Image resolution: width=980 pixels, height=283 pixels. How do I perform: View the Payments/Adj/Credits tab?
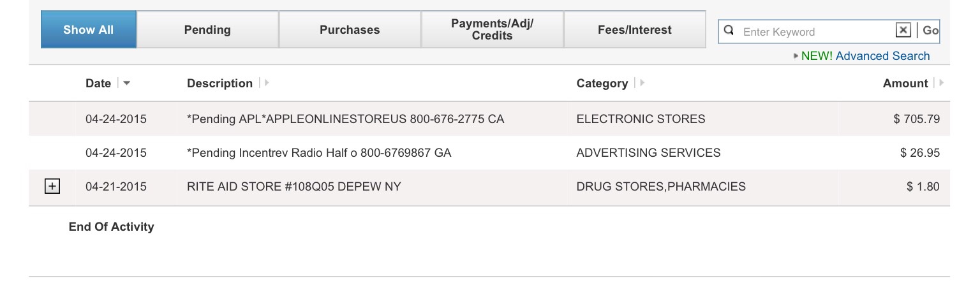492,29
